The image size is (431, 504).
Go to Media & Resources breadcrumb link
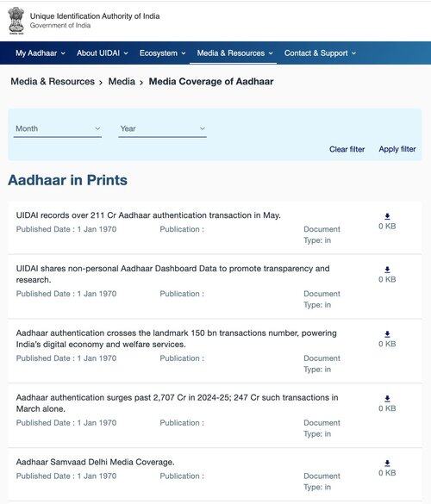(53, 82)
